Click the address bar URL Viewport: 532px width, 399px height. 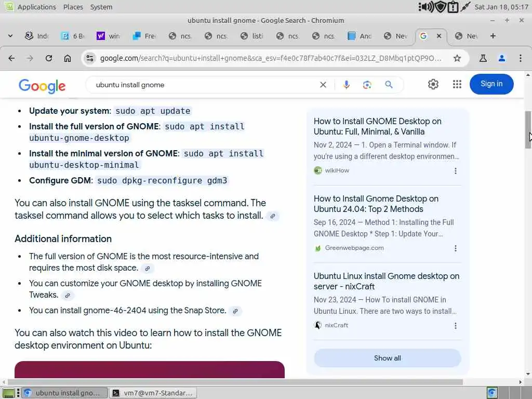271,58
